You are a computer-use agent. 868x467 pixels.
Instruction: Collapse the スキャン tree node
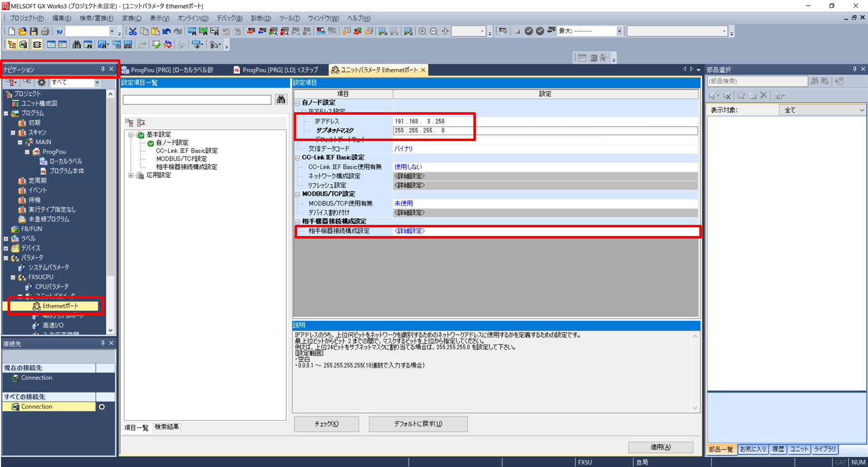click(x=13, y=132)
